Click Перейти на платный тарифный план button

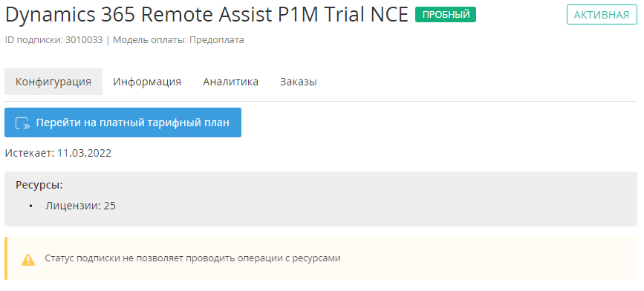[123, 122]
